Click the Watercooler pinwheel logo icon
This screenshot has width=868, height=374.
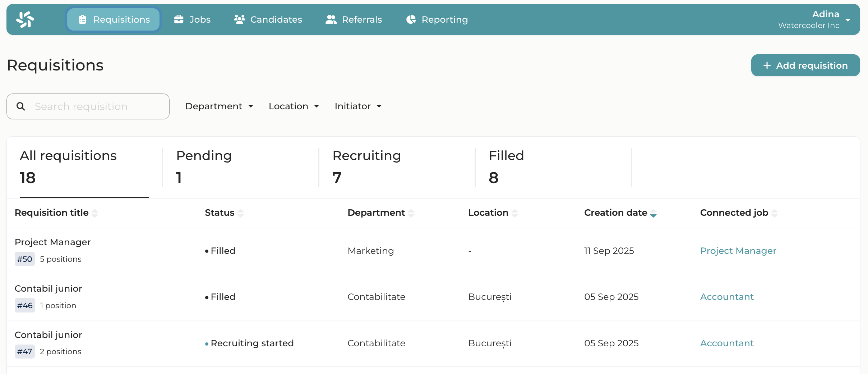pyautogui.click(x=25, y=19)
